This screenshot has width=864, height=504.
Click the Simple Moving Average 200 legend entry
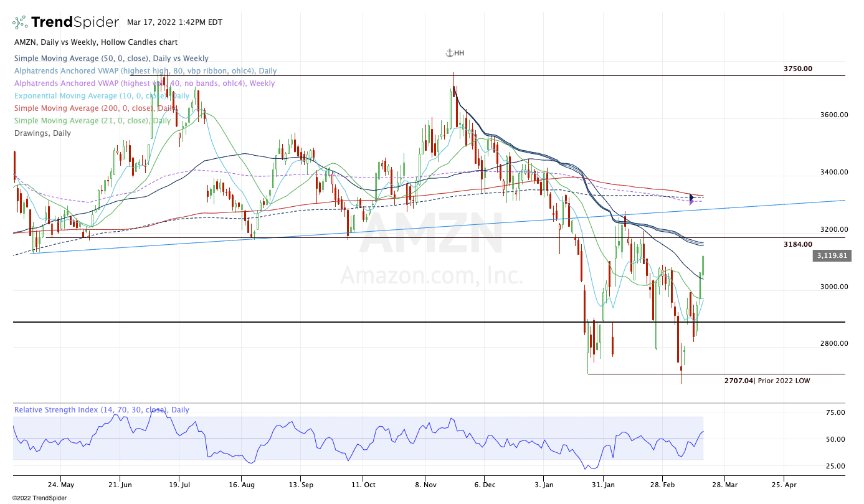94,108
